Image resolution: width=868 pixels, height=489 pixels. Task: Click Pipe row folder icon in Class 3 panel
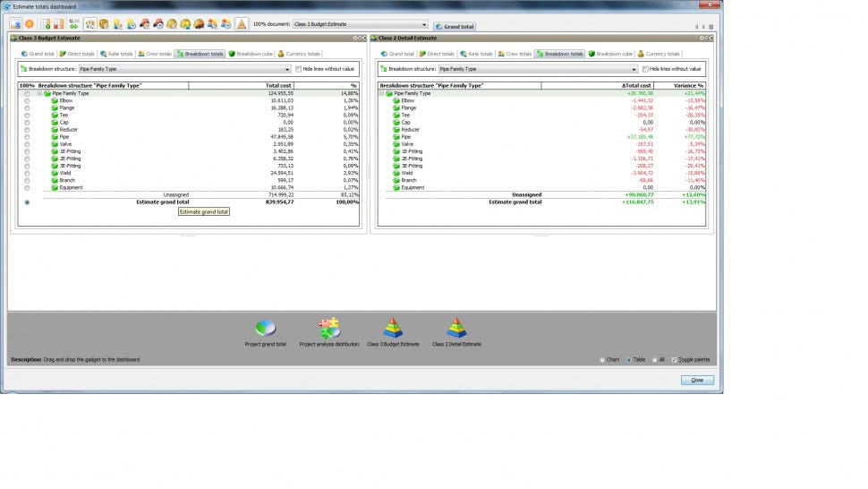pos(55,137)
